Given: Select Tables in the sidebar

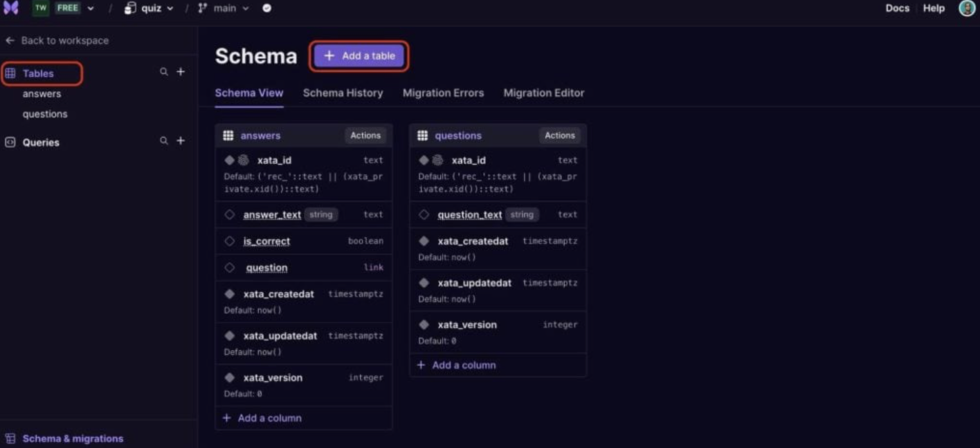Looking at the screenshot, I should tap(38, 73).
